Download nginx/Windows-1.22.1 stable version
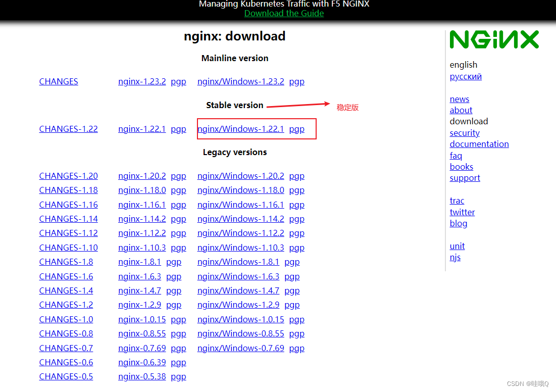This screenshot has height=392, width=556. pos(241,129)
